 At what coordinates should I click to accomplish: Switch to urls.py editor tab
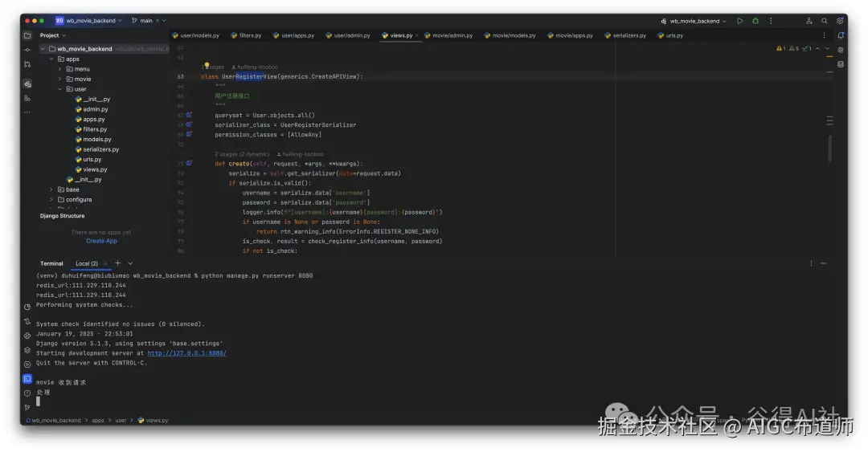coord(669,35)
